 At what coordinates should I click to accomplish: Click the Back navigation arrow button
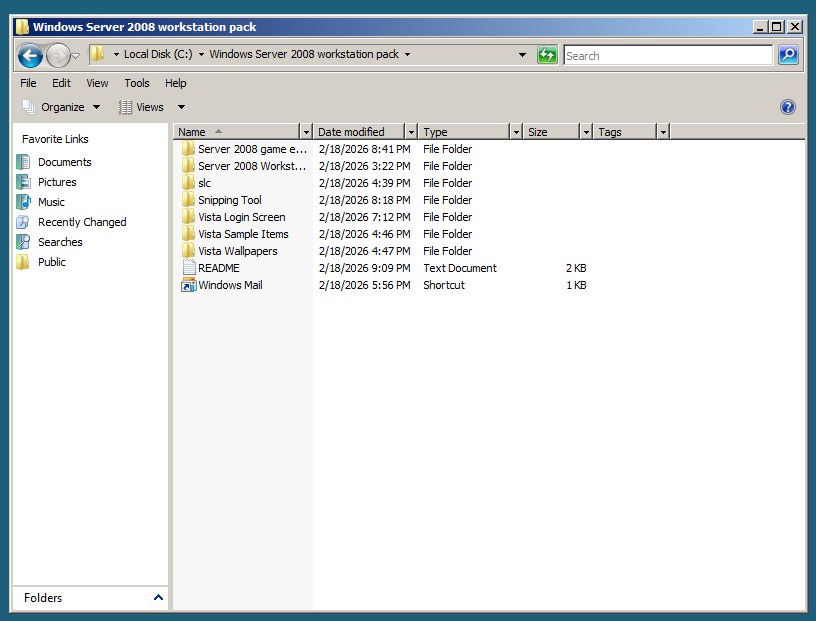click(x=30, y=56)
